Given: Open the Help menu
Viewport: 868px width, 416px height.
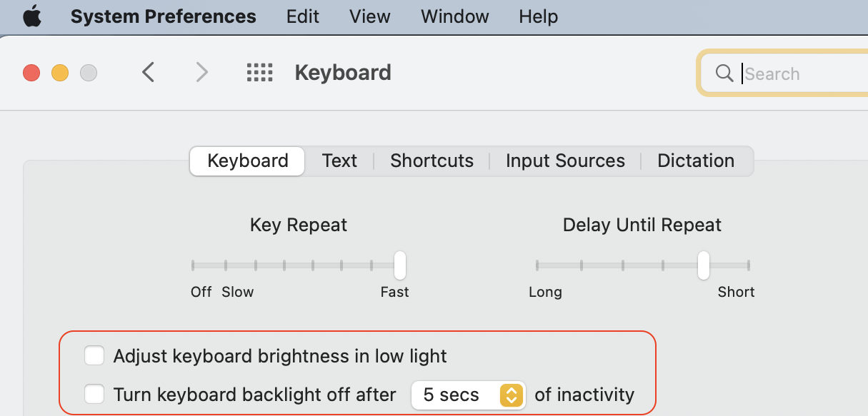Looking at the screenshot, I should [538, 16].
